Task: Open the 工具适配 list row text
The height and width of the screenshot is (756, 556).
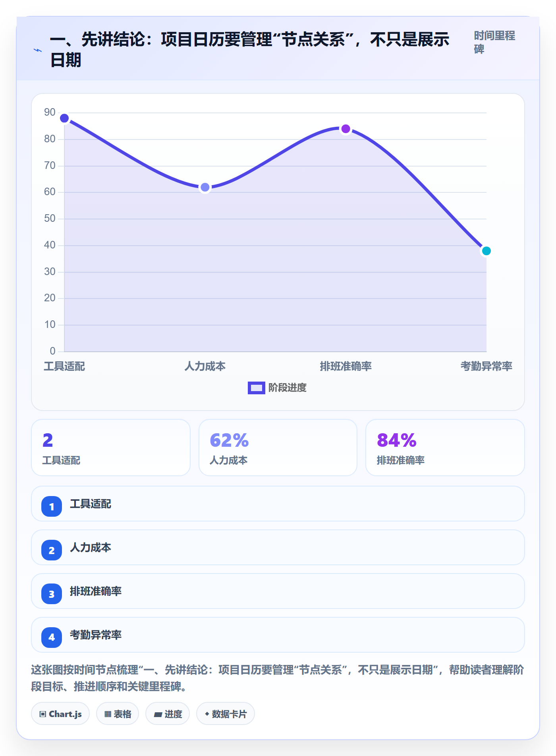Action: [91, 504]
